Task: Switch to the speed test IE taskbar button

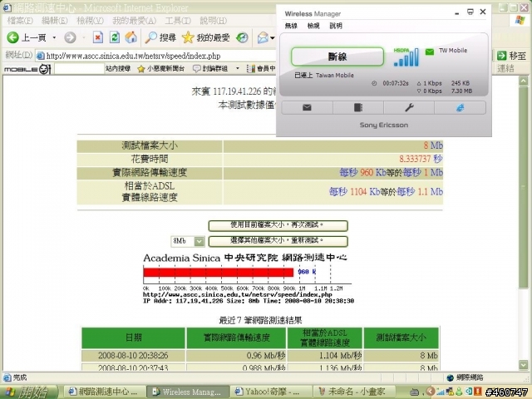Action: pos(106,392)
